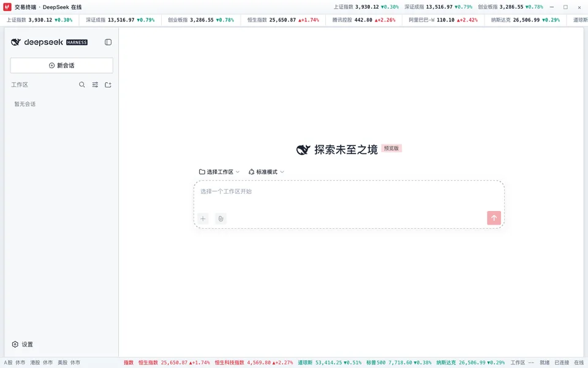Click the HARNESS badge beside deepseek

(x=77, y=42)
